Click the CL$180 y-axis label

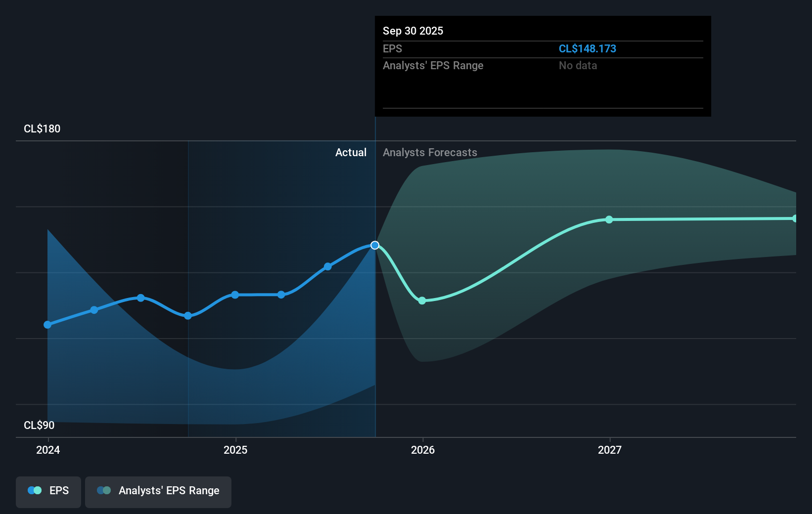[x=42, y=128]
